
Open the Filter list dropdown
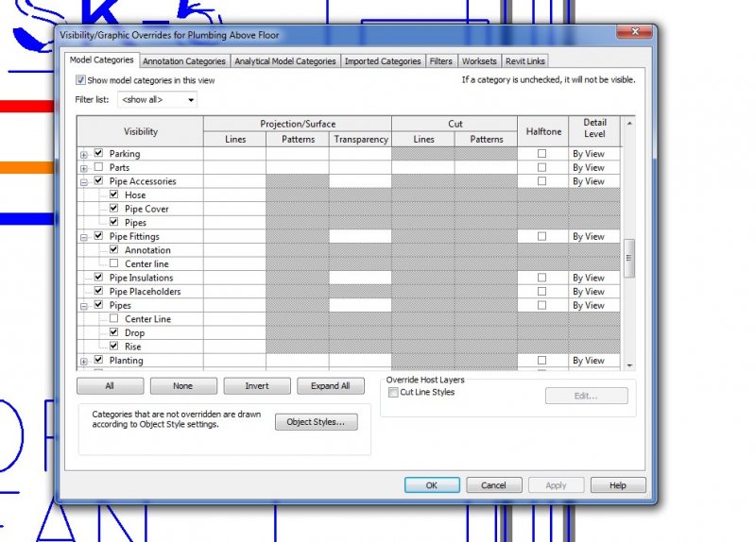tap(157, 100)
